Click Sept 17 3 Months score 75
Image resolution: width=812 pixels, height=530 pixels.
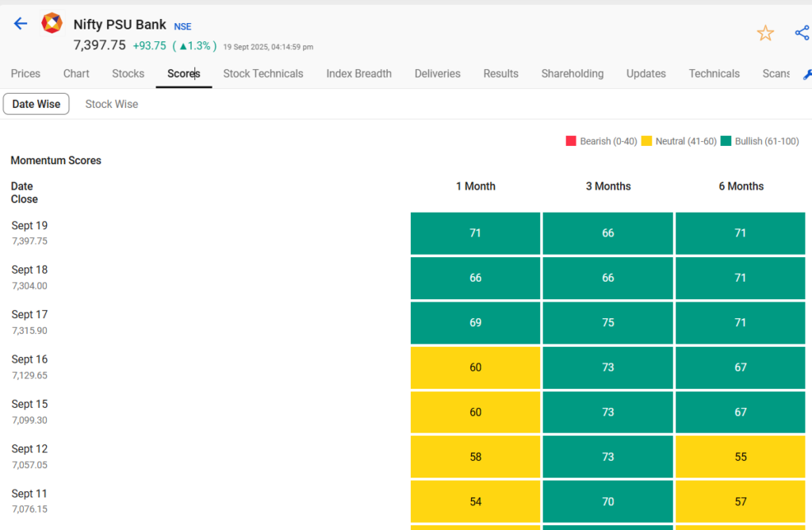(x=608, y=323)
